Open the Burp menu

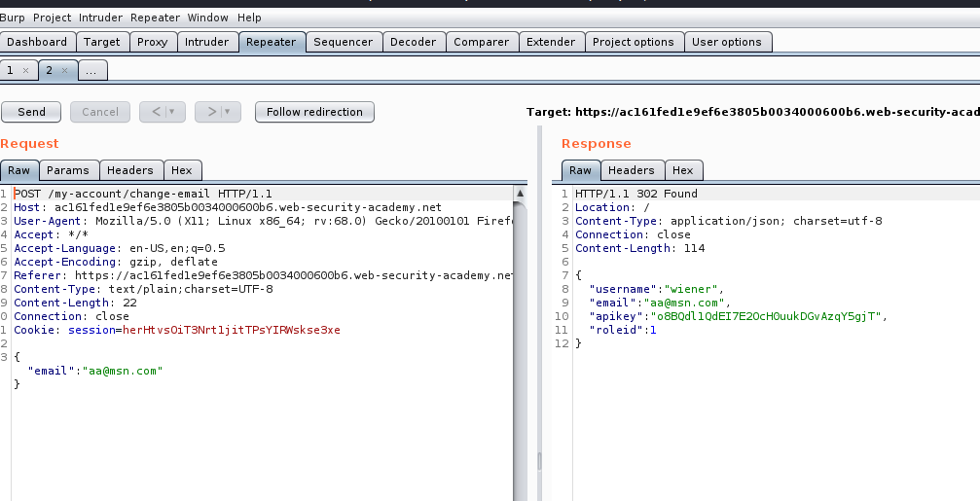[x=13, y=18]
